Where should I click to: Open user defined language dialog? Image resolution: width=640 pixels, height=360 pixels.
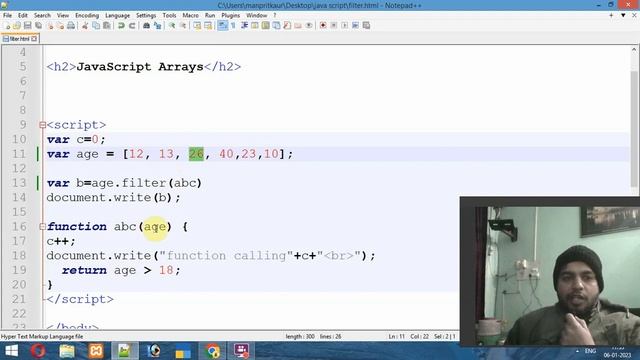(255, 25)
